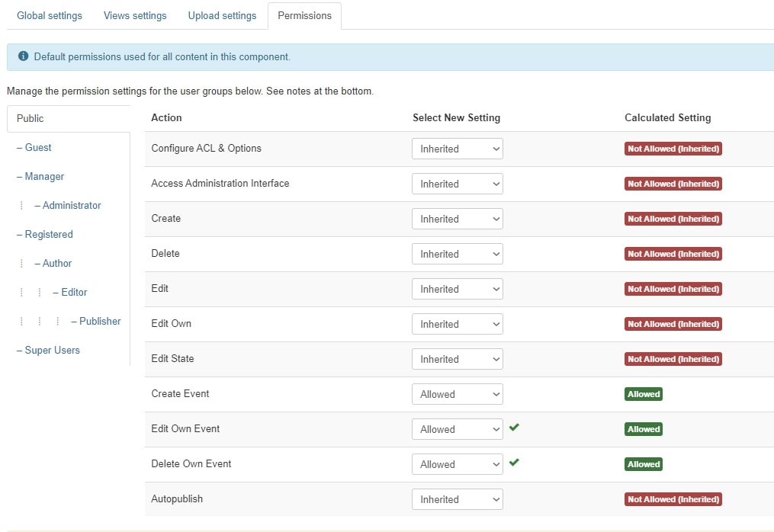Click the green checkmark beside Delete Own Event
774x532 pixels.
point(514,462)
